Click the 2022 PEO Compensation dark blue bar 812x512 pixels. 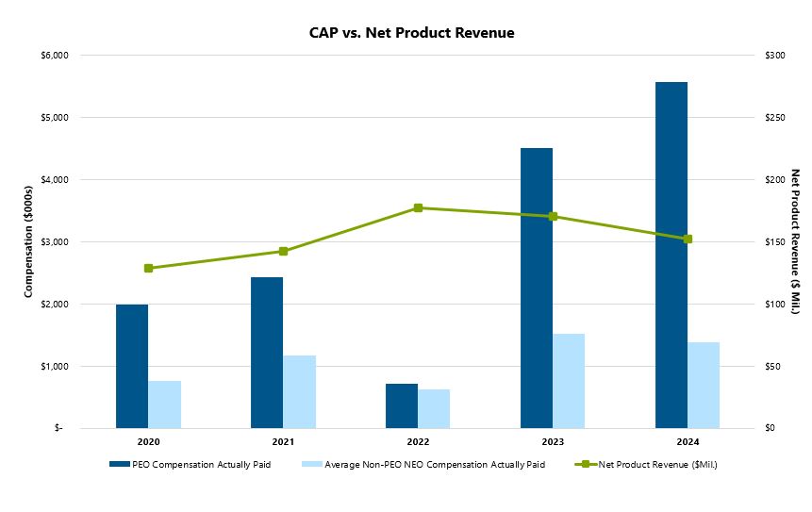(x=402, y=405)
